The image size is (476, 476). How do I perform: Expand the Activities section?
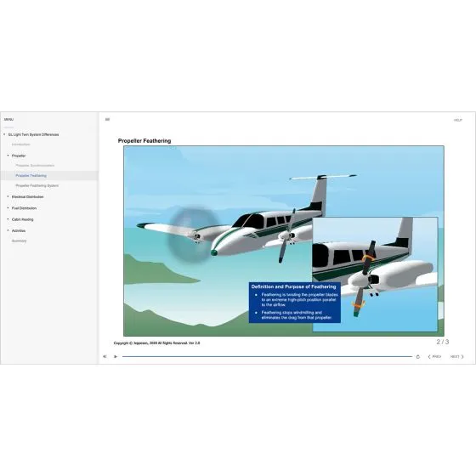coord(8,230)
